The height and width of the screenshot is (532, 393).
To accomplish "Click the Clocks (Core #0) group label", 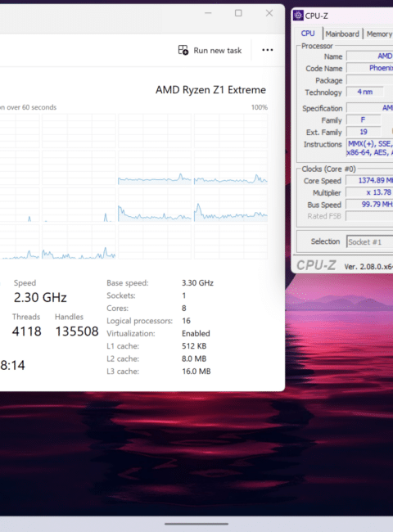I will (328, 169).
